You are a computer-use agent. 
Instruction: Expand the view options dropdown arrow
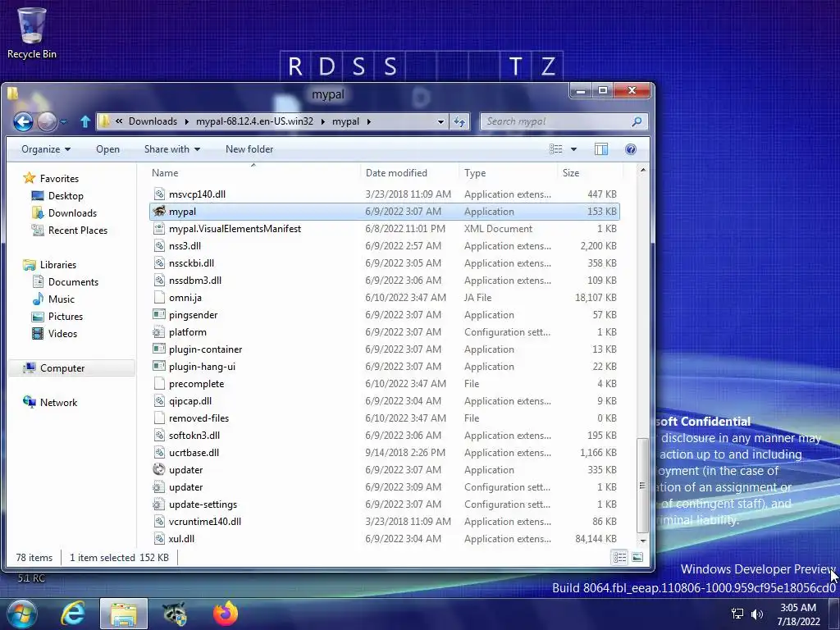[573, 149]
